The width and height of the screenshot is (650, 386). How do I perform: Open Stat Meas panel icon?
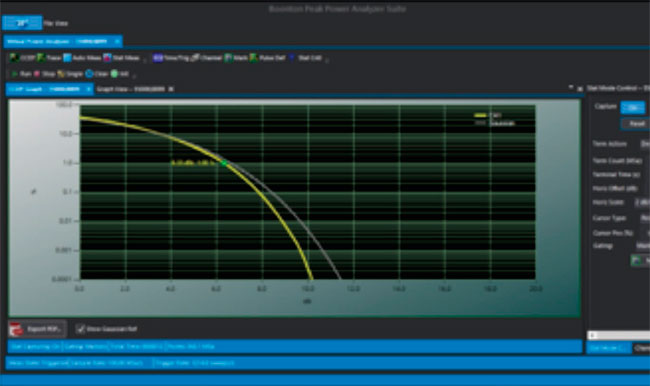click(x=107, y=58)
